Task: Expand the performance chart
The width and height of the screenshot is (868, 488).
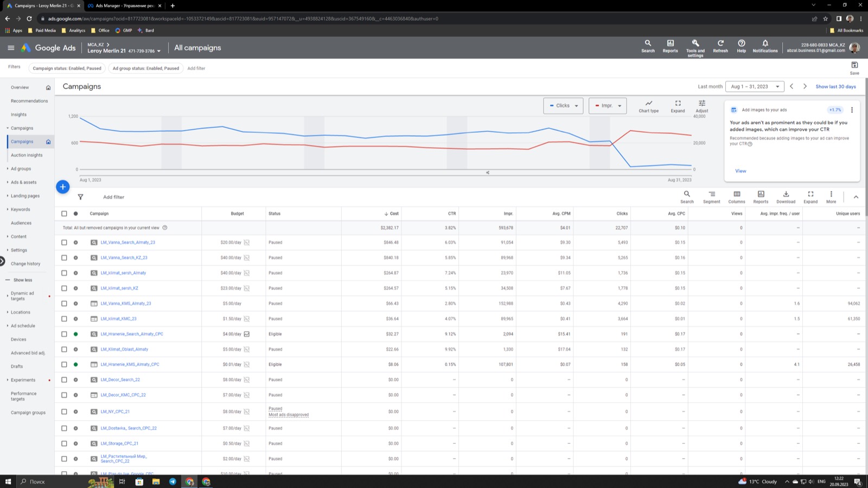Action: click(x=678, y=106)
